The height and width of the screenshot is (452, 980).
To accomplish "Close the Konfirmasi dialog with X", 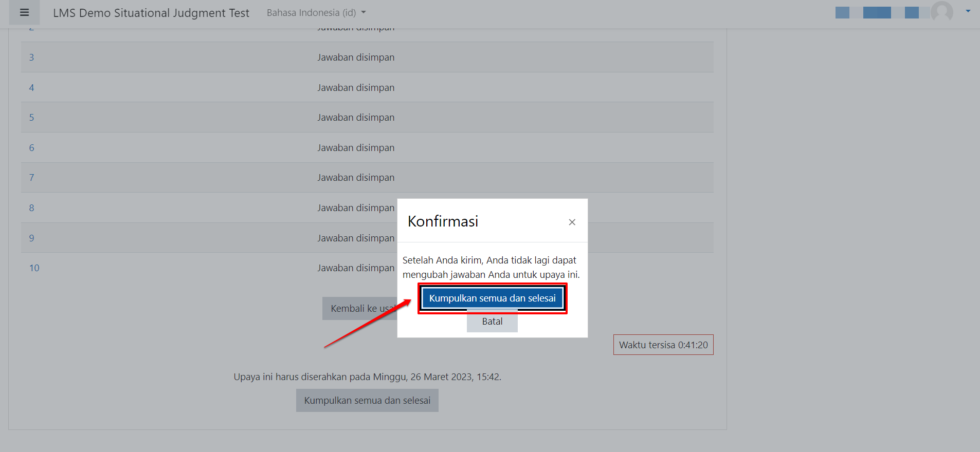I will [572, 222].
